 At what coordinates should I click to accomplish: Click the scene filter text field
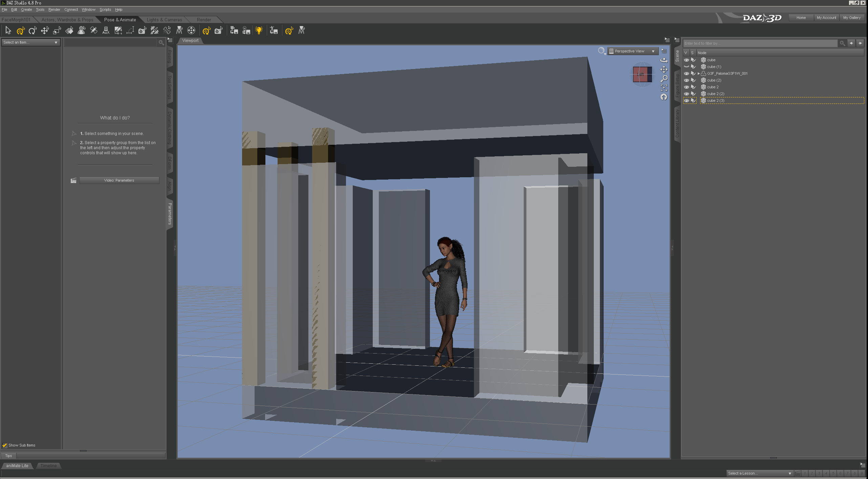coord(760,43)
